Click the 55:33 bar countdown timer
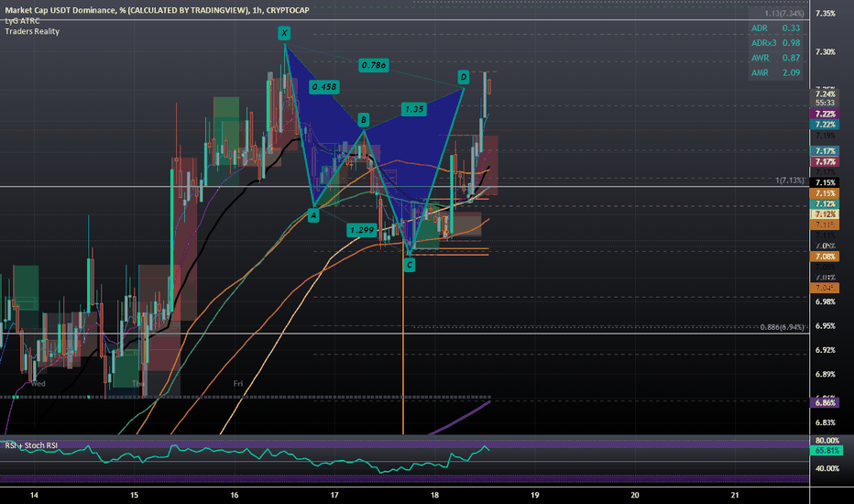 coord(825,103)
